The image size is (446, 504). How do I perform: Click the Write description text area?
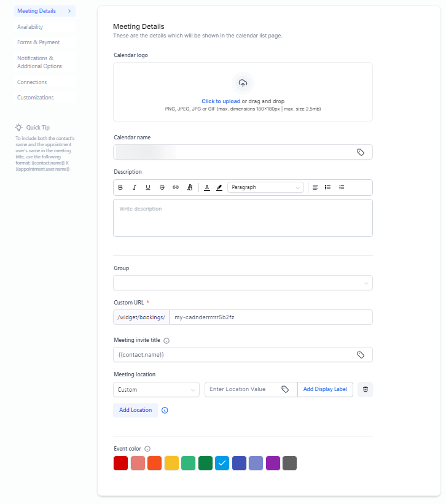click(x=243, y=218)
